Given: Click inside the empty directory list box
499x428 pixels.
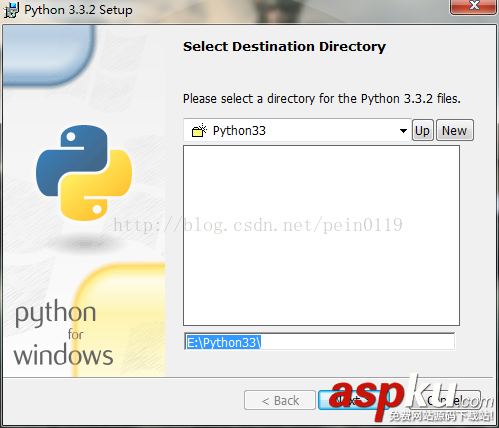Looking at the screenshot, I should tap(321, 235).
